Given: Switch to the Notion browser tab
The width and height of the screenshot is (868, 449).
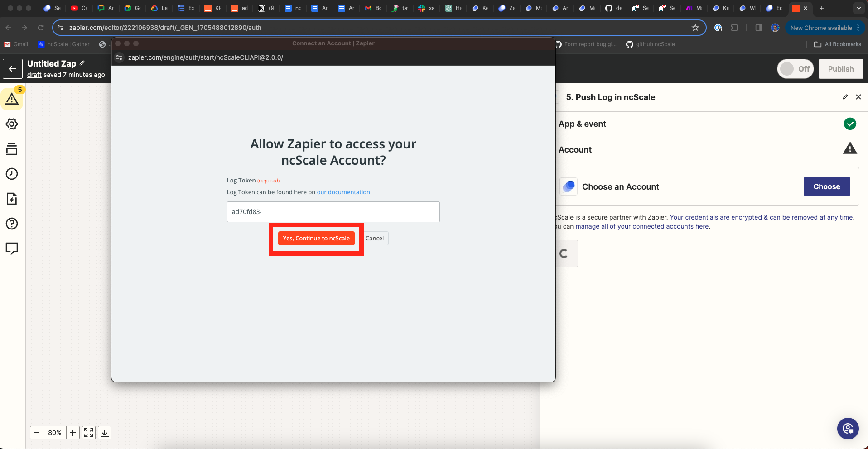Looking at the screenshot, I should [x=266, y=8].
